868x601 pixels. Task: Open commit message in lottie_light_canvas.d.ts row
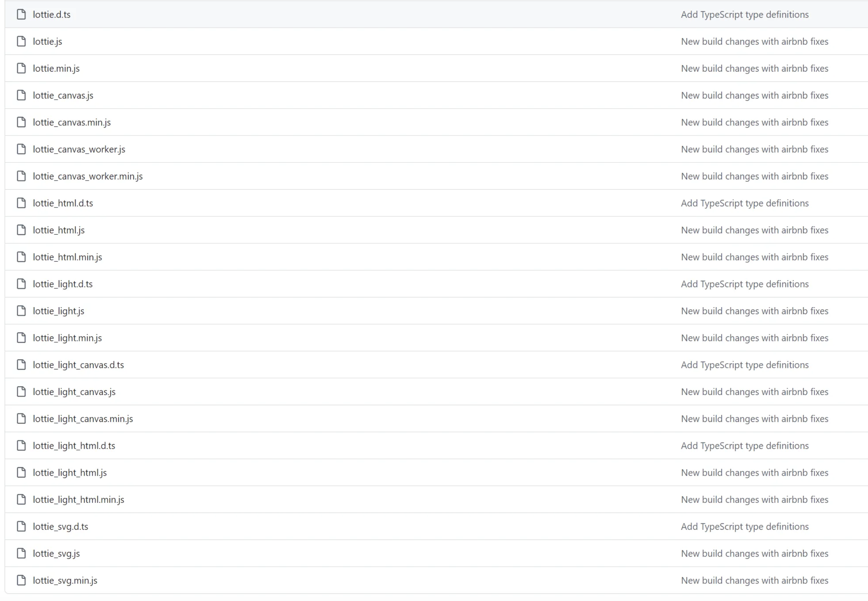click(x=745, y=365)
